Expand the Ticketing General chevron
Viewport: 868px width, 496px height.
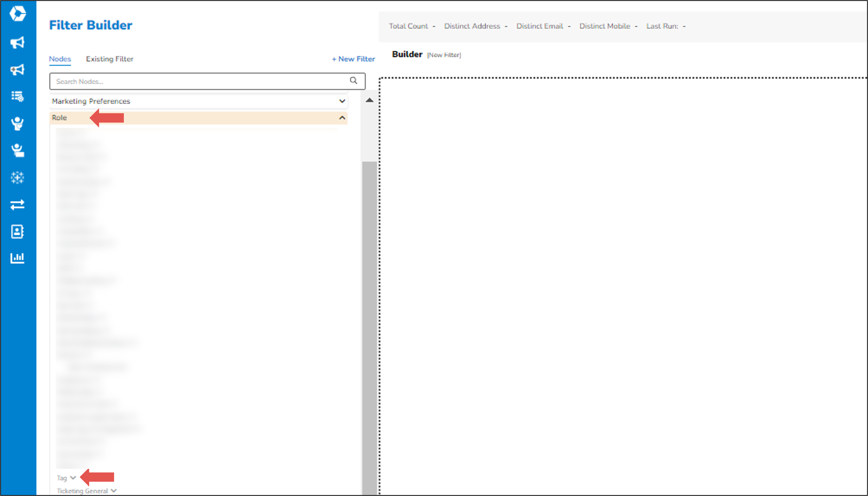tap(114, 491)
